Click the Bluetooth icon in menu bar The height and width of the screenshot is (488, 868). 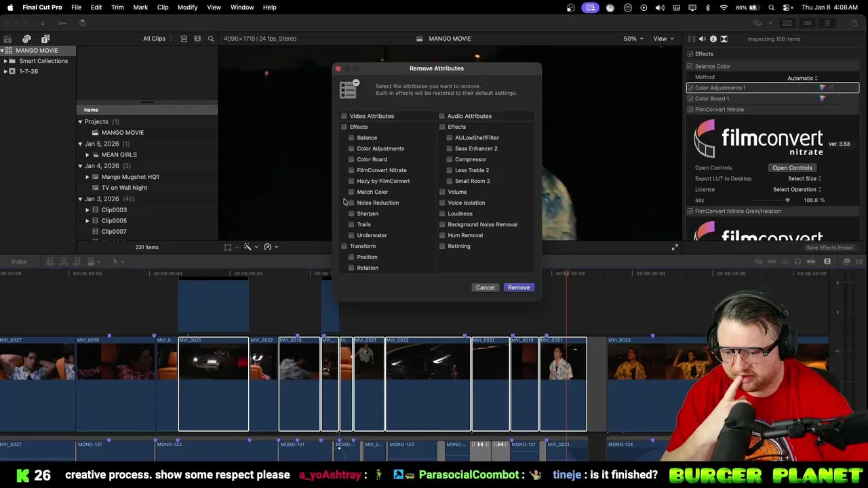click(708, 7)
